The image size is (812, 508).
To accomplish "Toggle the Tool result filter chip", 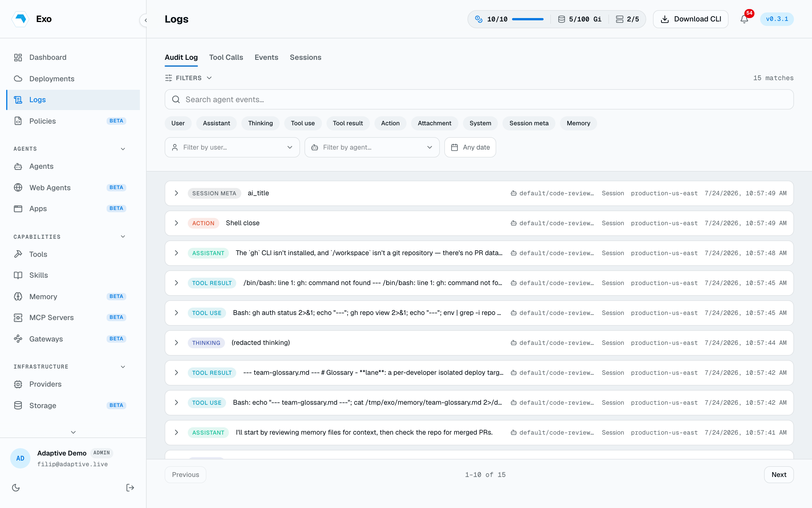I will [x=348, y=123].
